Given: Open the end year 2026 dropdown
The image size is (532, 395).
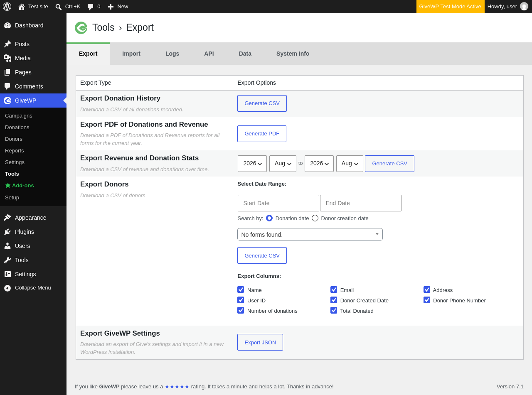Looking at the screenshot, I should point(319,164).
